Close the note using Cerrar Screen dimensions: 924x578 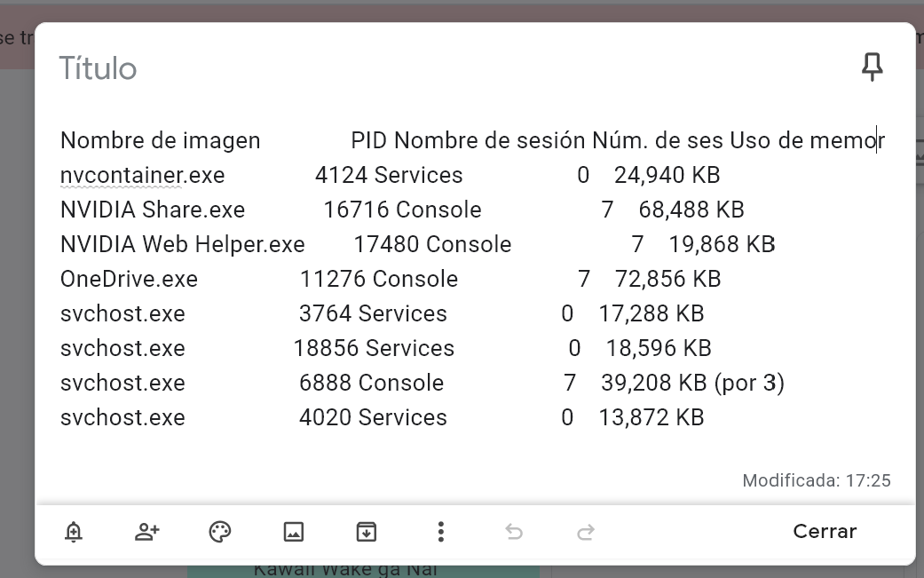pos(824,531)
